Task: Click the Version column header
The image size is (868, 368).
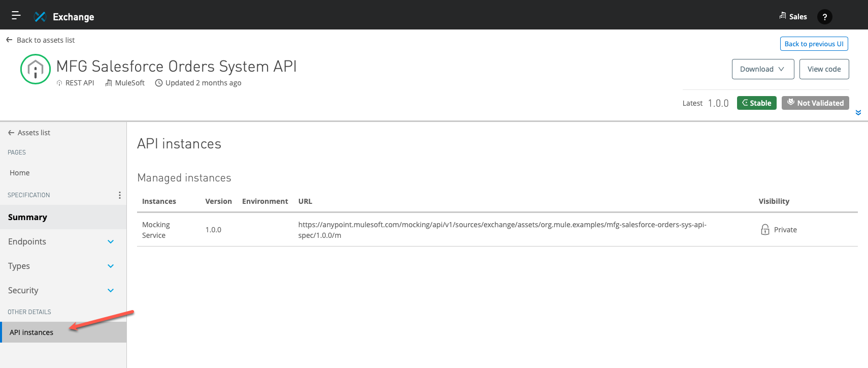Action: click(218, 201)
